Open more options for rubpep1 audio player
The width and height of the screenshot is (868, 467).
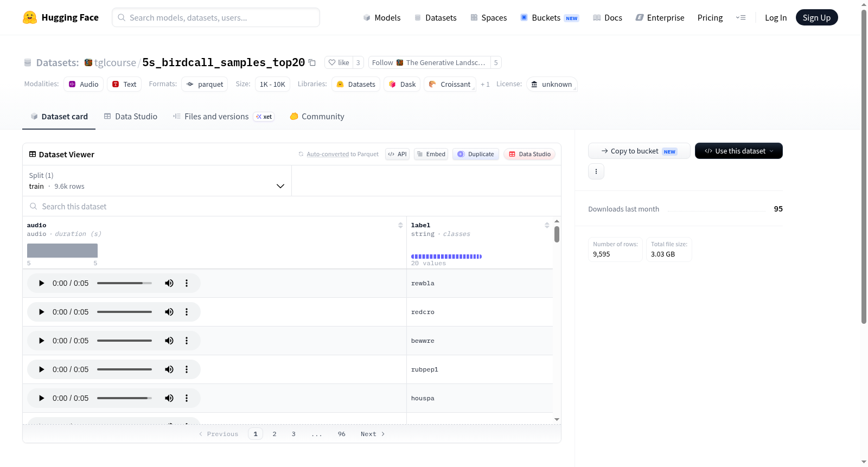[187, 369]
